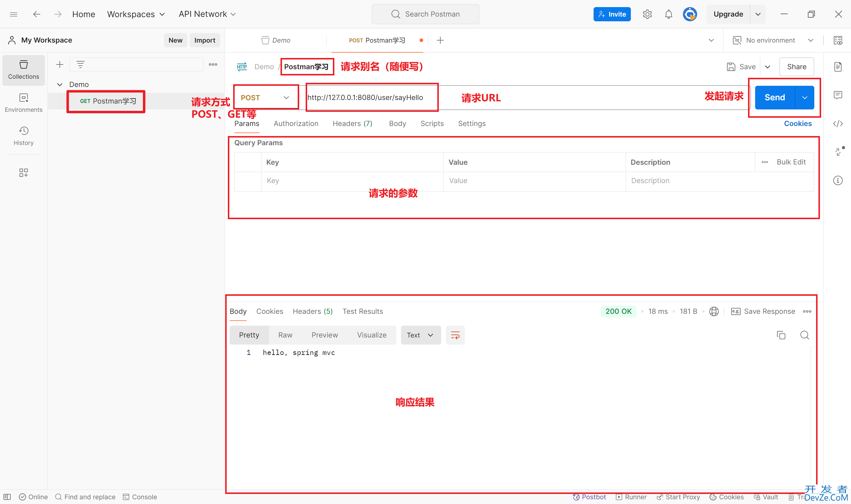Click the Key cell in Query Params

point(352,181)
